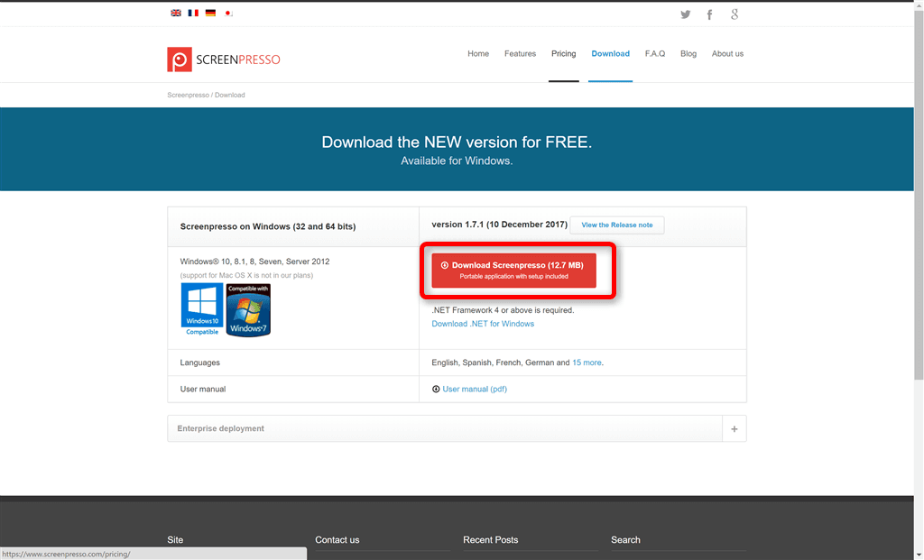Click the Site footer heading

[x=175, y=540]
